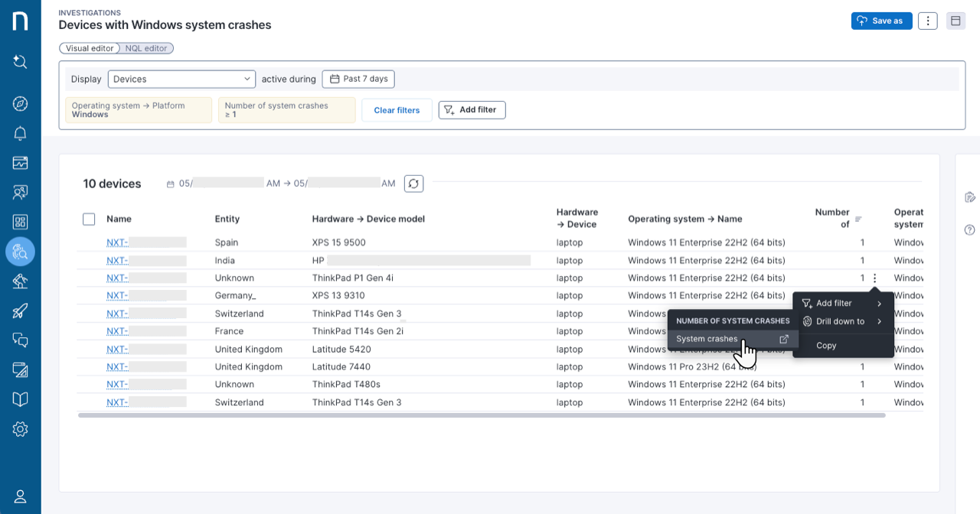Click the Clear filters button
The width and height of the screenshot is (980, 514).
point(397,110)
